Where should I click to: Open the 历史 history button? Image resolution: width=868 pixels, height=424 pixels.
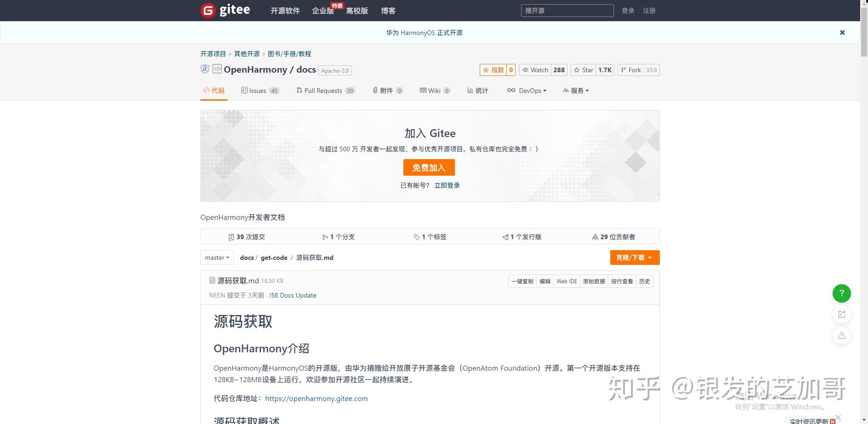tap(645, 281)
